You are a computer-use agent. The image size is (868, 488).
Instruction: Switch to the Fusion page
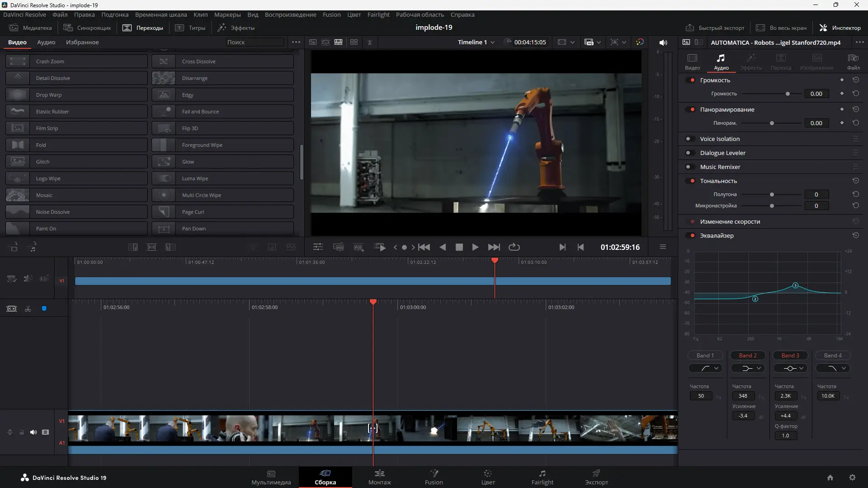pos(434,477)
